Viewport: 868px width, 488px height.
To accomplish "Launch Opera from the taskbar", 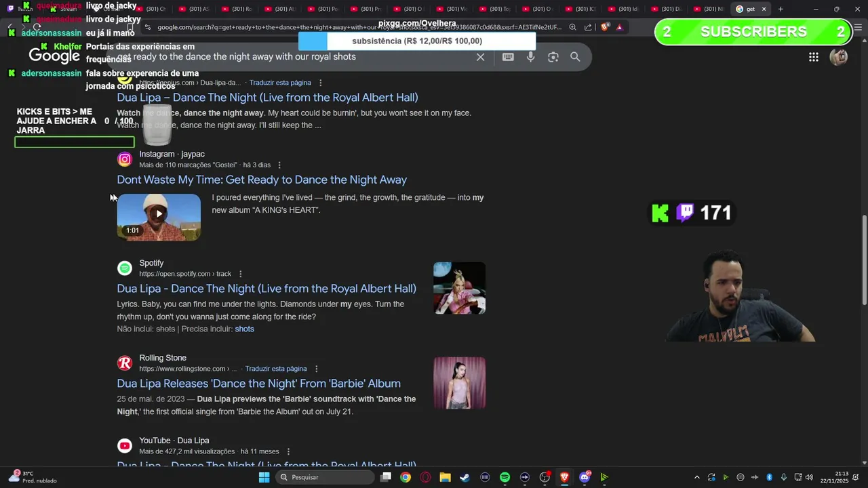I will (x=426, y=477).
